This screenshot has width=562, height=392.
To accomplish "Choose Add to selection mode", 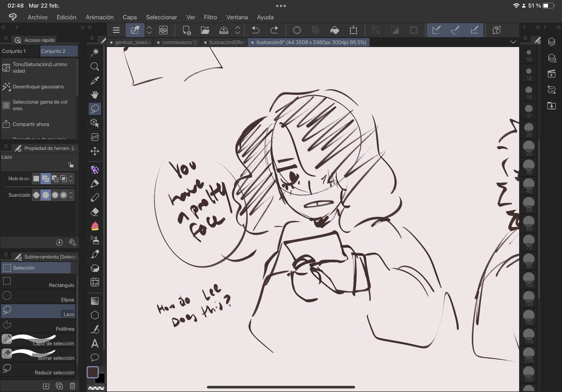I will pyautogui.click(x=45, y=179).
